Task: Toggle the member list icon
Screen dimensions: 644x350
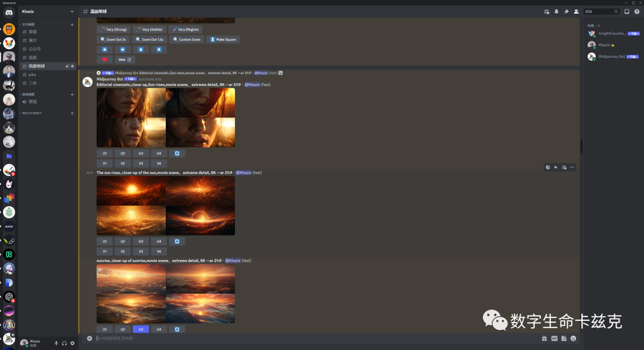Action: (x=576, y=11)
